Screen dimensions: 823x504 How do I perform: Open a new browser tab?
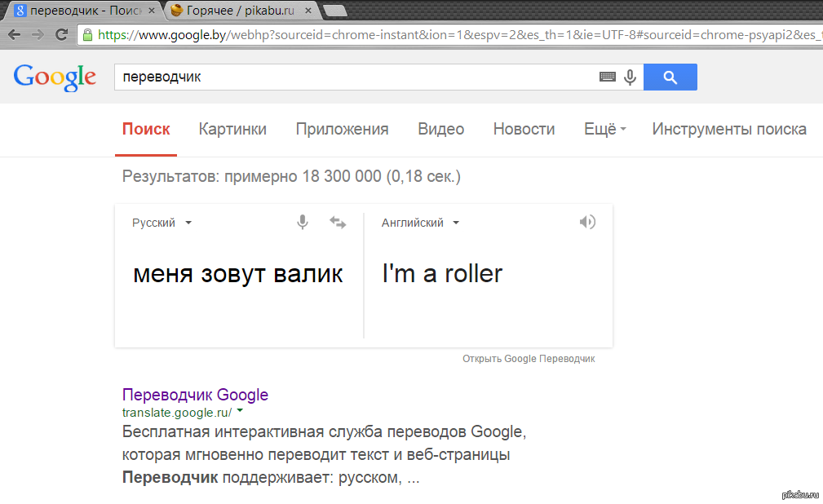click(334, 11)
